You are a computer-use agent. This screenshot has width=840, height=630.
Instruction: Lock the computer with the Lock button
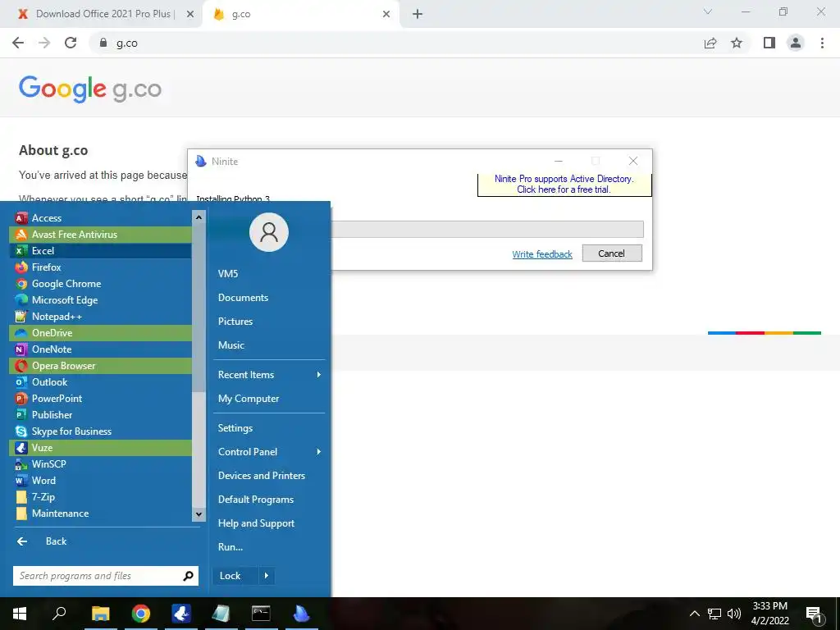235,576
